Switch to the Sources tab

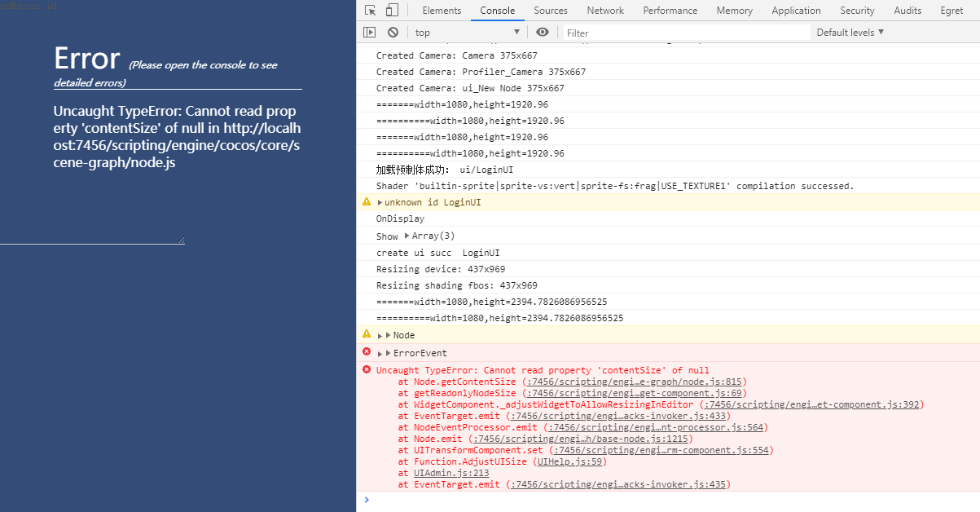point(551,11)
